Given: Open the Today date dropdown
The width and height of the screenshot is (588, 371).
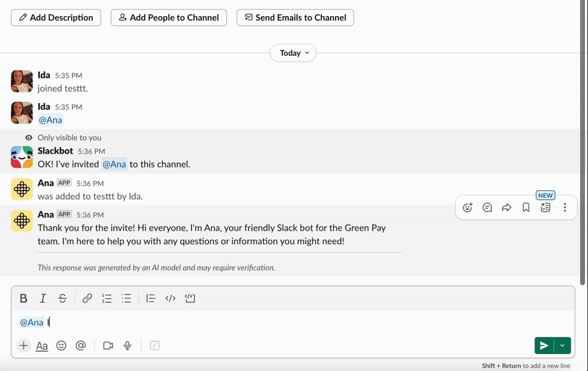Looking at the screenshot, I should pos(293,53).
